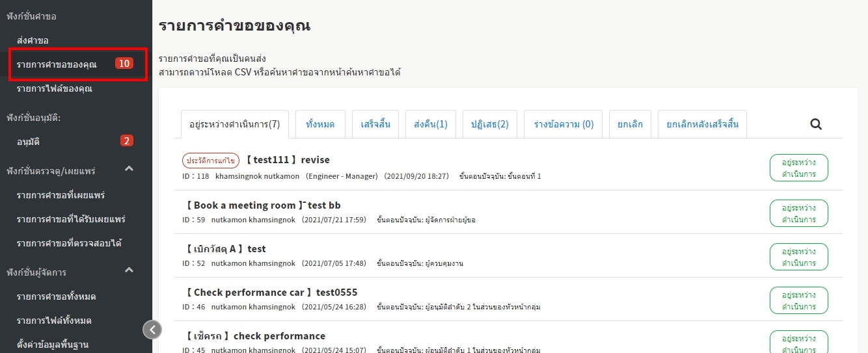Screen dimensions: 868x353
Task: View the ร่างข้อความ (0) tab
Action: tap(563, 124)
